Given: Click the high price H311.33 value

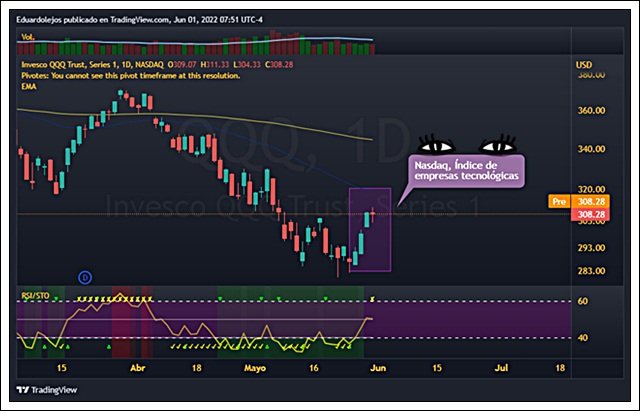Looking at the screenshot, I should [215, 64].
